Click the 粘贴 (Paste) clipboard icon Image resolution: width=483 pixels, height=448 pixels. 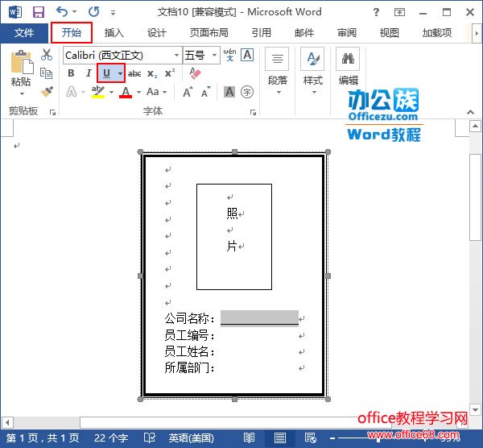tap(22, 62)
